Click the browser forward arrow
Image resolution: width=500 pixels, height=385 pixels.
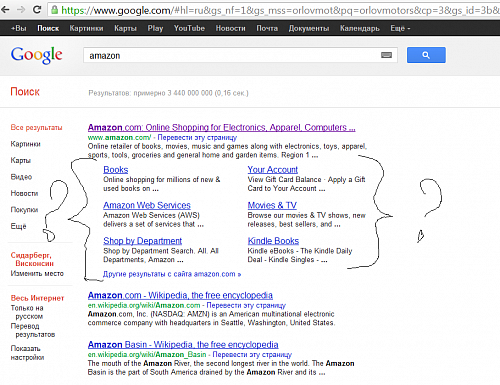[x=21, y=10]
